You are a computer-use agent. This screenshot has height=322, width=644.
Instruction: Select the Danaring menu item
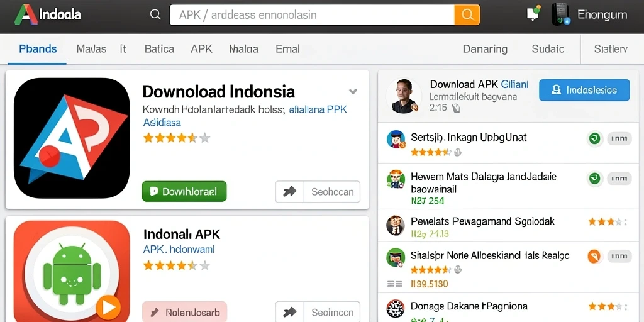point(485,49)
